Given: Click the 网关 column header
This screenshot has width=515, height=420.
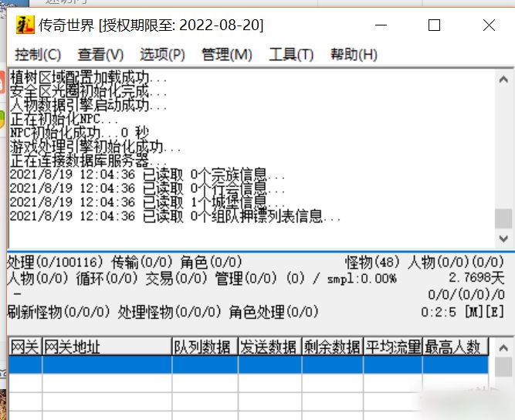Looking at the screenshot, I should 25,347.
